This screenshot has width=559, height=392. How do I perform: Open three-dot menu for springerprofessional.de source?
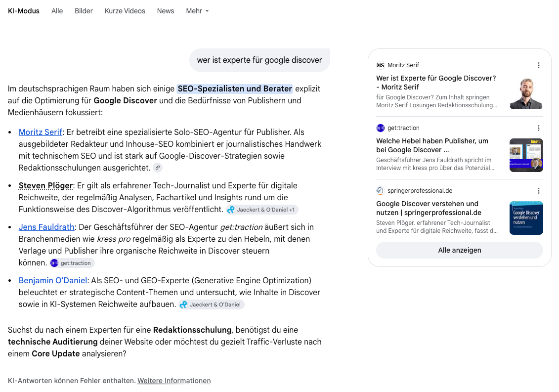[x=539, y=191]
